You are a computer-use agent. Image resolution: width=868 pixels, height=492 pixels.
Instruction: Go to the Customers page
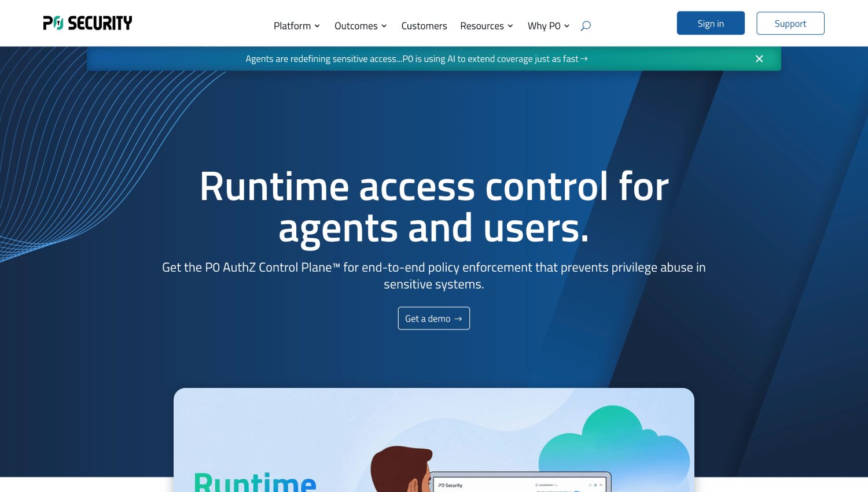point(424,26)
